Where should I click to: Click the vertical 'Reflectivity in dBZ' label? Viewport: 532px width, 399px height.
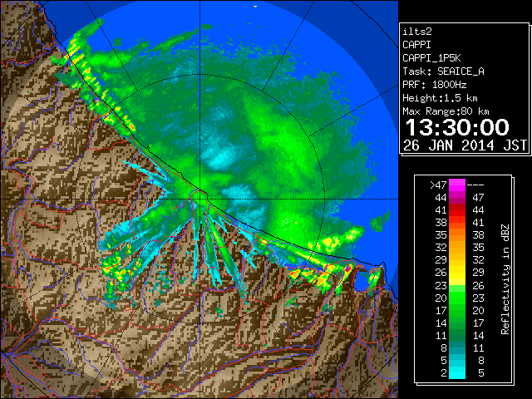(x=505, y=279)
